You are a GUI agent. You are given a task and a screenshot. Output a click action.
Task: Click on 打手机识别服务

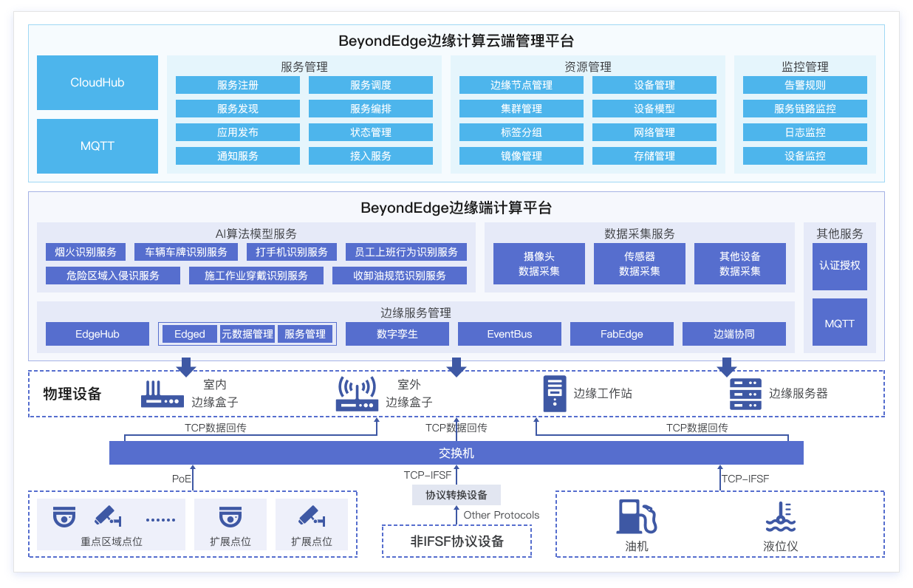point(292,252)
